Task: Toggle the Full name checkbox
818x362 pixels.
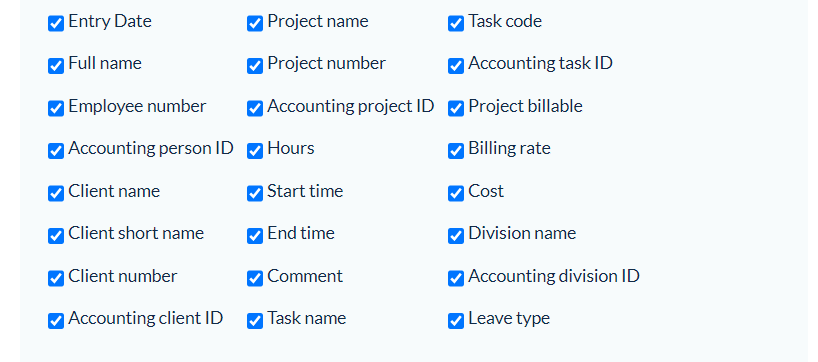Action: click(x=56, y=66)
